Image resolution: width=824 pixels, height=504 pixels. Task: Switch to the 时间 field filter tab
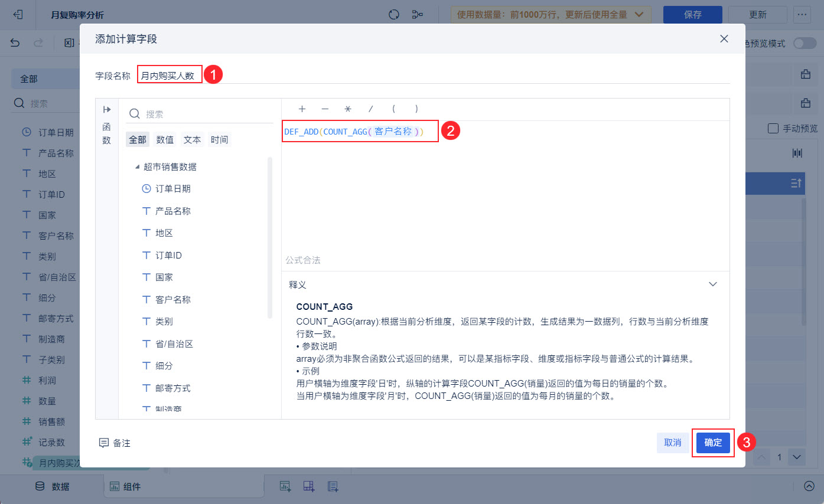coord(219,140)
